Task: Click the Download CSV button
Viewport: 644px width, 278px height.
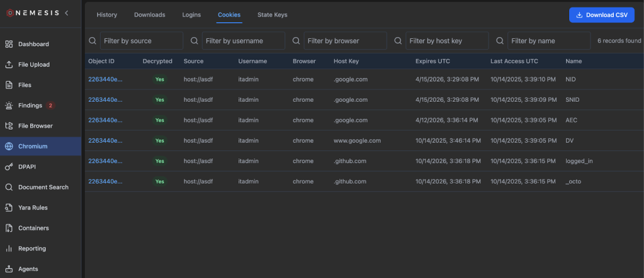Action: pos(601,15)
